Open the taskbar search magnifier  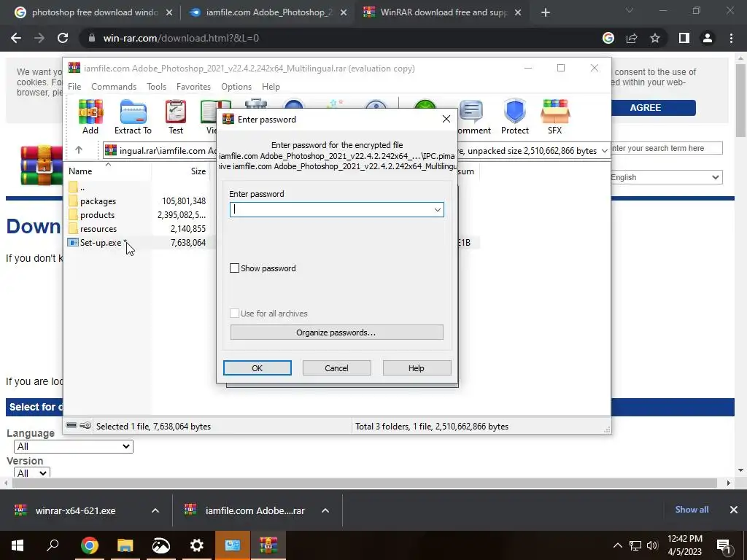coord(53,545)
